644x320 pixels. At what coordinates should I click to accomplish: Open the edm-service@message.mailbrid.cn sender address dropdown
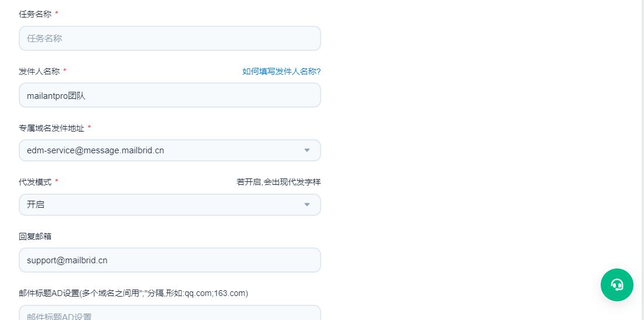164,150
